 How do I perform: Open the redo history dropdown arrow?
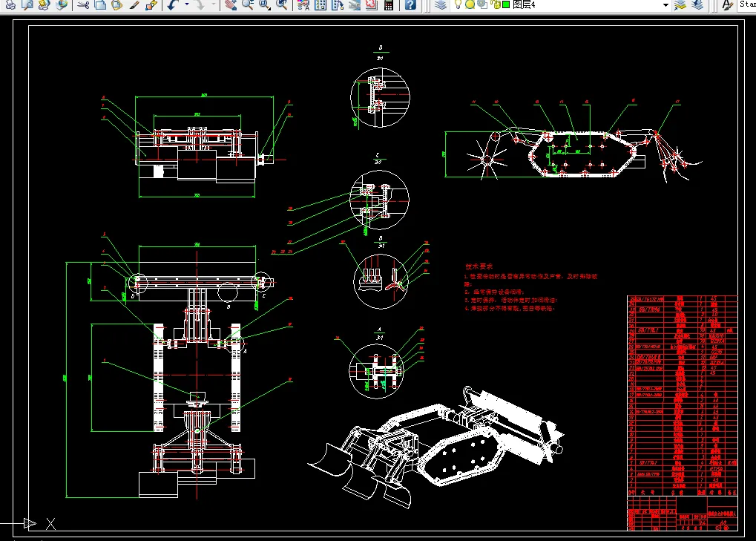(214, 4)
